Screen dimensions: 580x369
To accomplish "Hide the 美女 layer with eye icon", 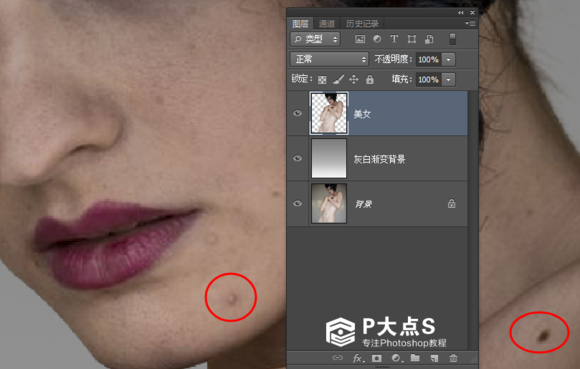I will (x=297, y=113).
